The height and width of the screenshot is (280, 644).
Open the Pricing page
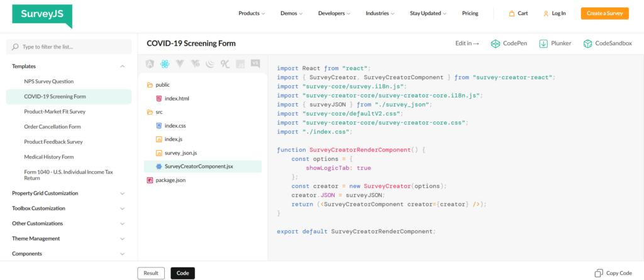click(470, 13)
